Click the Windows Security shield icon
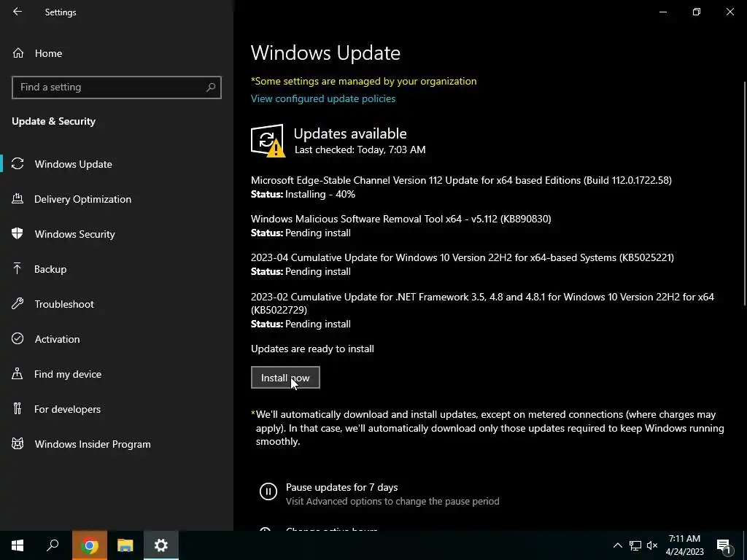 18,234
